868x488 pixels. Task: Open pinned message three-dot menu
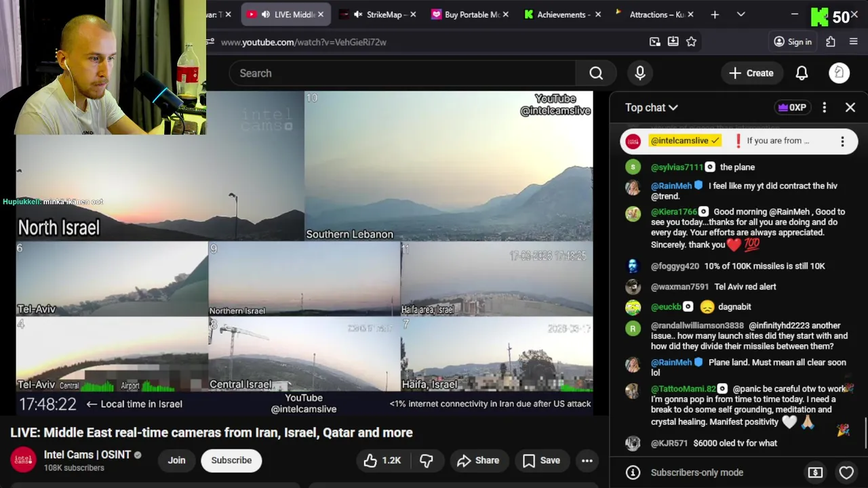[842, 141]
